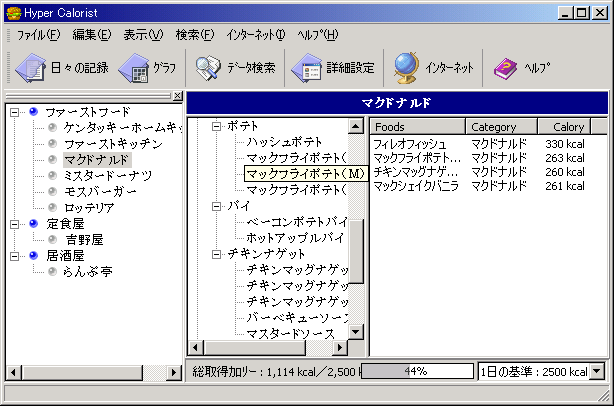Open the 1日の基準 2500 kcal dropdown

tap(597, 371)
